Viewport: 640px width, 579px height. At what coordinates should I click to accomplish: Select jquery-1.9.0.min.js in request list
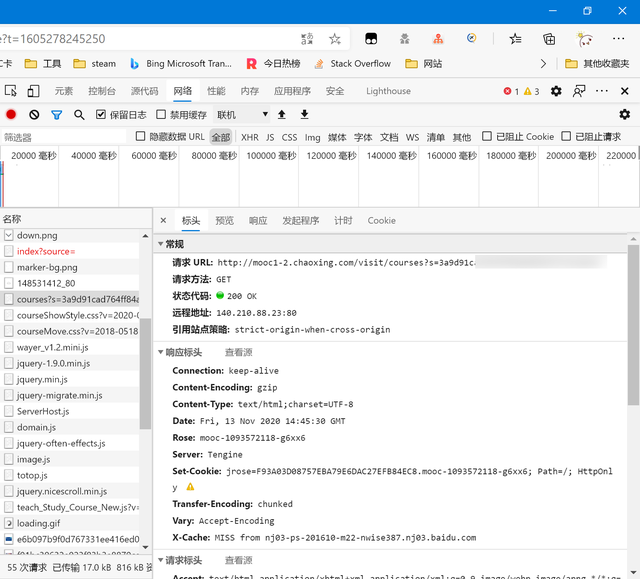[53, 363]
